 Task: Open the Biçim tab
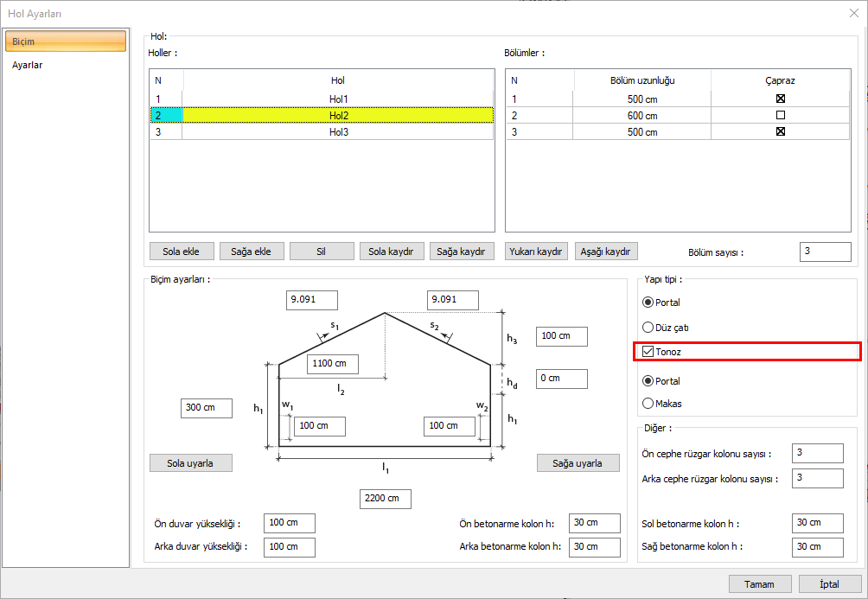coord(66,41)
